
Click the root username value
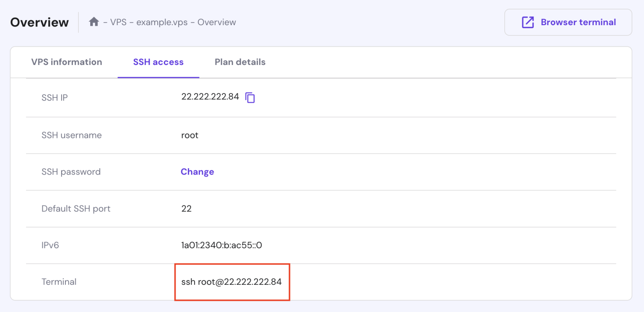click(190, 135)
